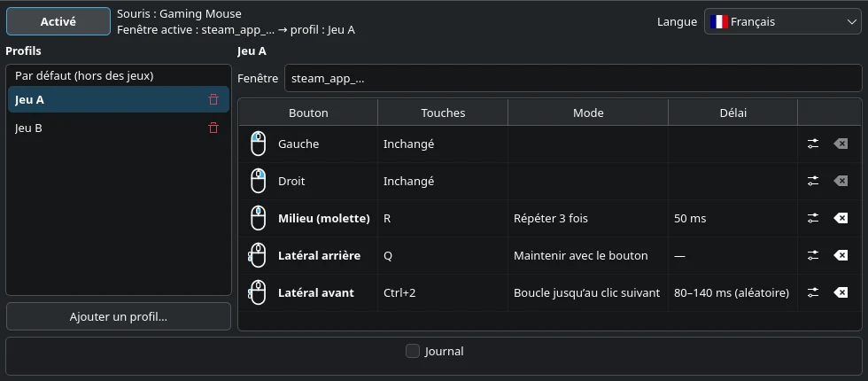868x381 pixels.
Task: Clear mapping icon on the Latéral avant row
Action: tap(841, 292)
